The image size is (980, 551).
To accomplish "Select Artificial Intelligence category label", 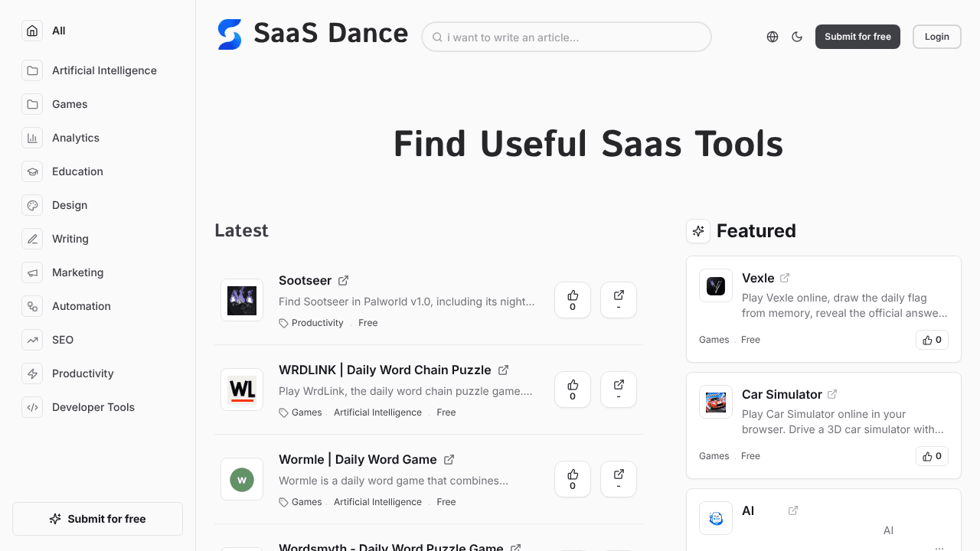I will click(104, 70).
